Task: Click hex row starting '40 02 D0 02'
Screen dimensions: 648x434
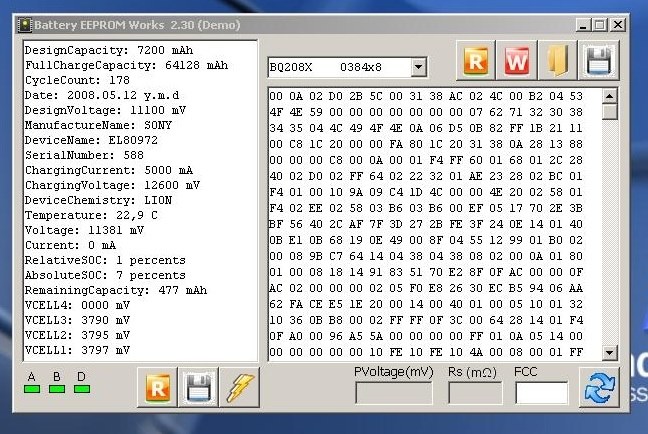Action: tap(426, 176)
